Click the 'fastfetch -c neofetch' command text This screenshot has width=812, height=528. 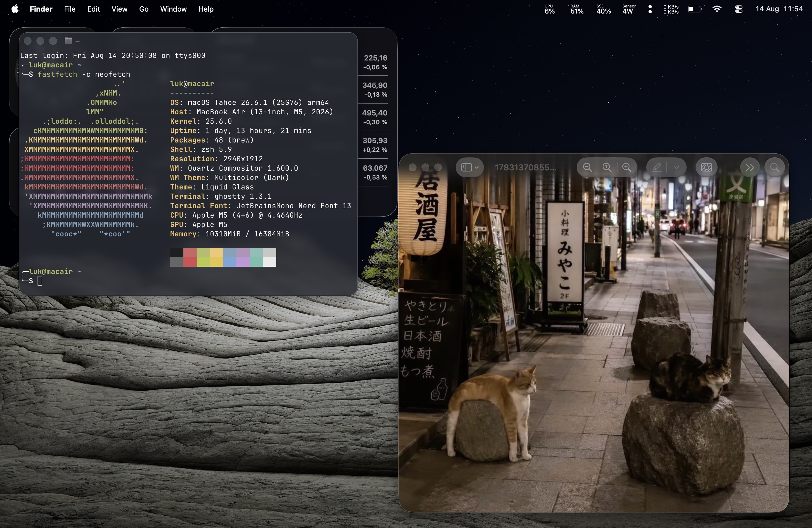point(84,74)
